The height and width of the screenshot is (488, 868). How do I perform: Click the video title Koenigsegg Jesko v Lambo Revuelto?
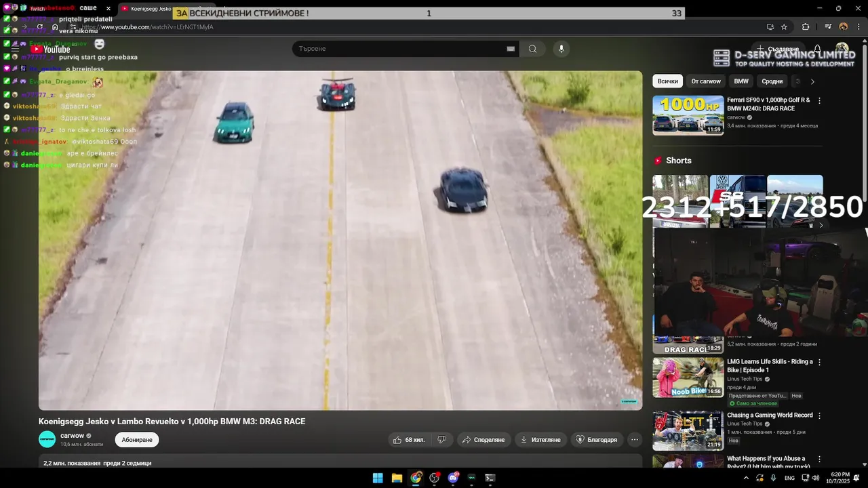coord(172,422)
